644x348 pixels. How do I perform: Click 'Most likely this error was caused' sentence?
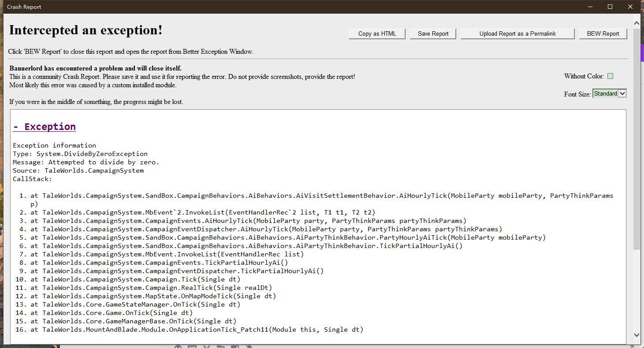click(93, 85)
